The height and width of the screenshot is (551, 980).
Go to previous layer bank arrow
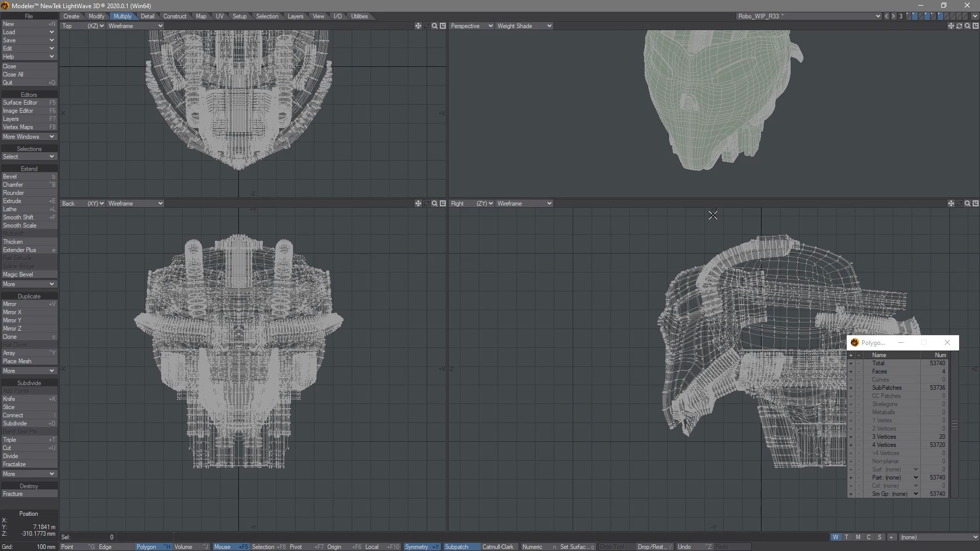(887, 16)
